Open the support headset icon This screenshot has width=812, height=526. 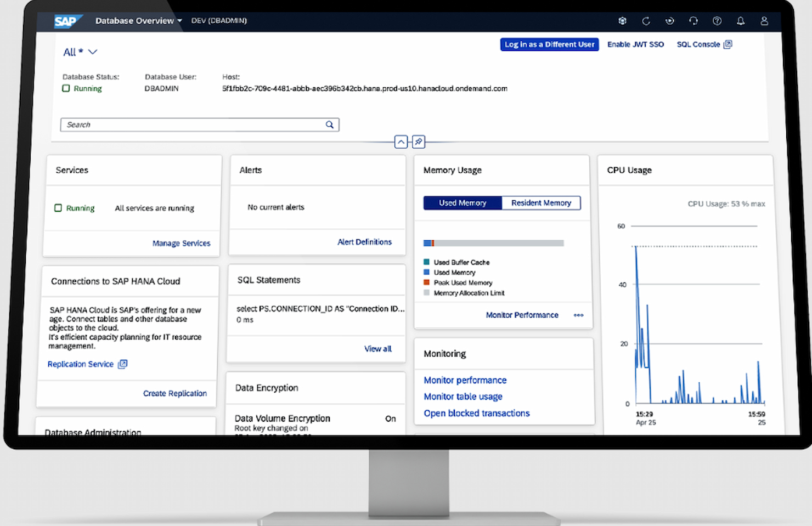pos(693,21)
